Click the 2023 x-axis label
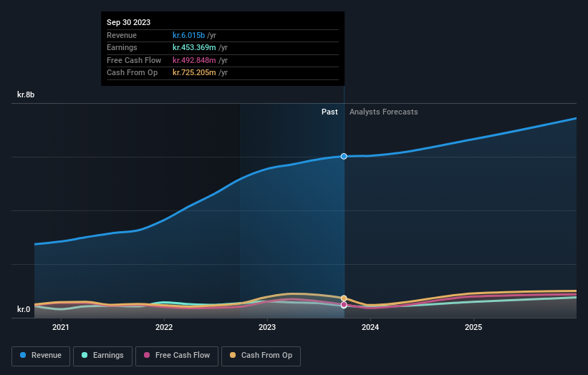 (x=267, y=327)
